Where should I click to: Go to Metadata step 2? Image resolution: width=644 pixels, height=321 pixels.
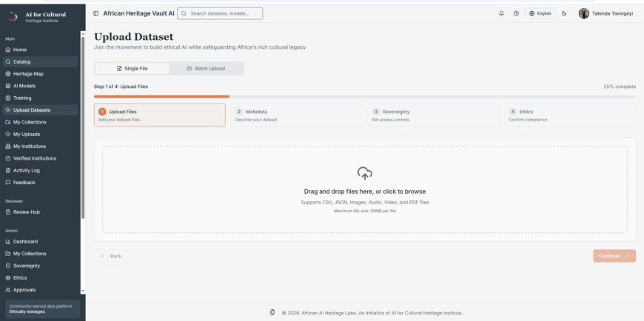pos(296,115)
